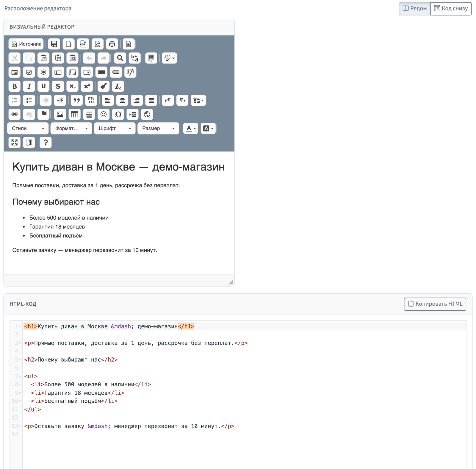
Task: Click the anchor flag icon
Action: click(x=43, y=114)
